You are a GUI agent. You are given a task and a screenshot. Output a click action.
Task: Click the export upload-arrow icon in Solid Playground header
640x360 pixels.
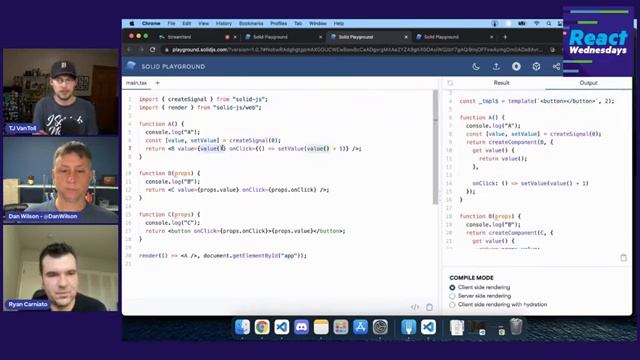pyautogui.click(x=496, y=67)
